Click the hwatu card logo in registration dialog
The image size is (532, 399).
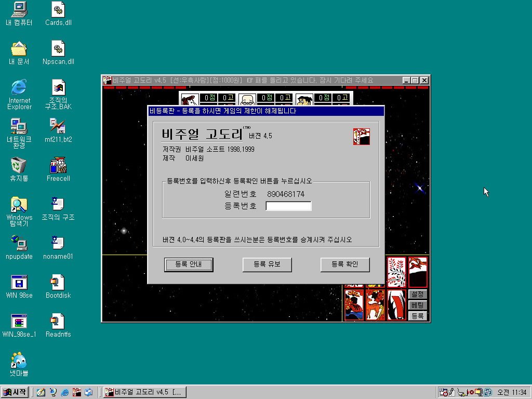click(x=362, y=137)
